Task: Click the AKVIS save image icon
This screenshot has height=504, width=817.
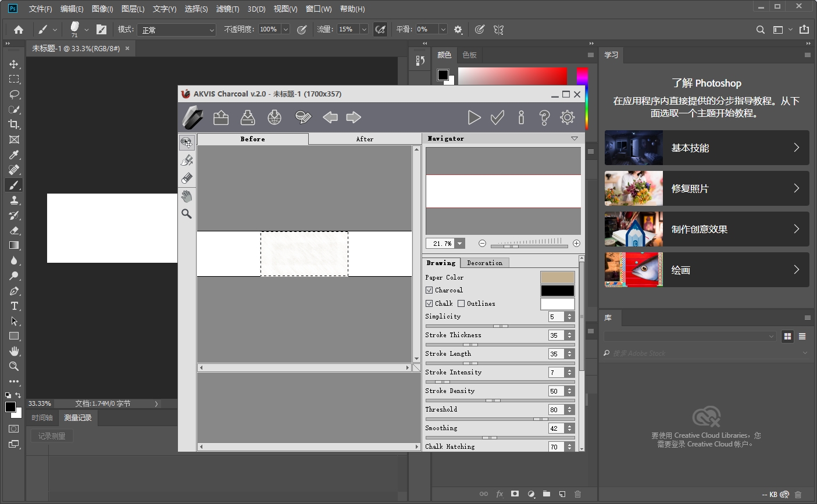Action: coord(248,118)
